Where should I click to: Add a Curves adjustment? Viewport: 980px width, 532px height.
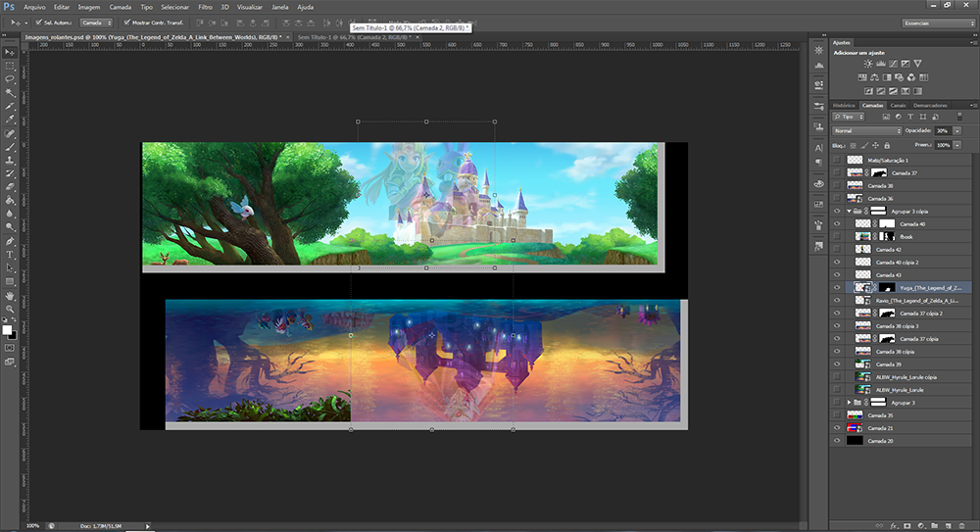click(893, 64)
